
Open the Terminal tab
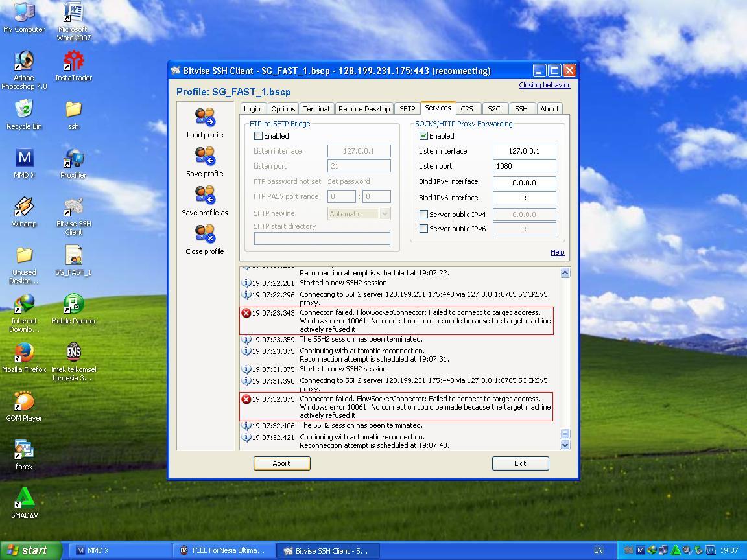tap(316, 109)
